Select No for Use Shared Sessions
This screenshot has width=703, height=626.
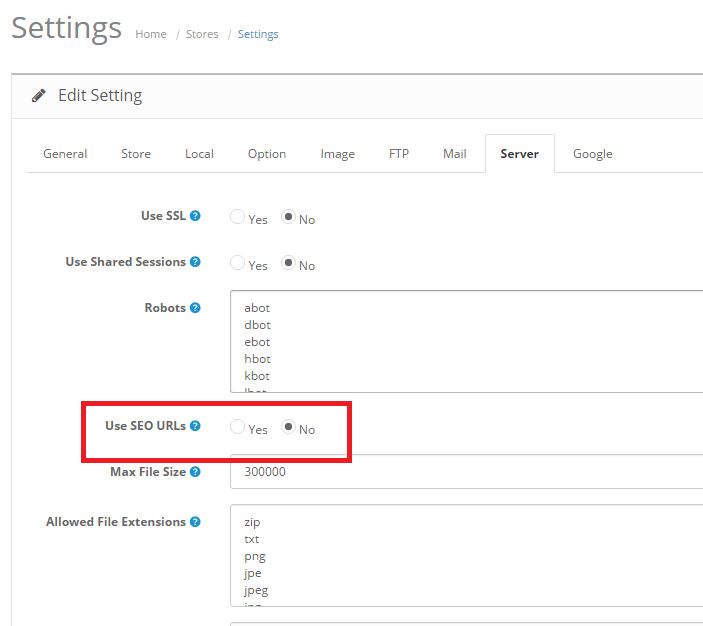coord(288,262)
